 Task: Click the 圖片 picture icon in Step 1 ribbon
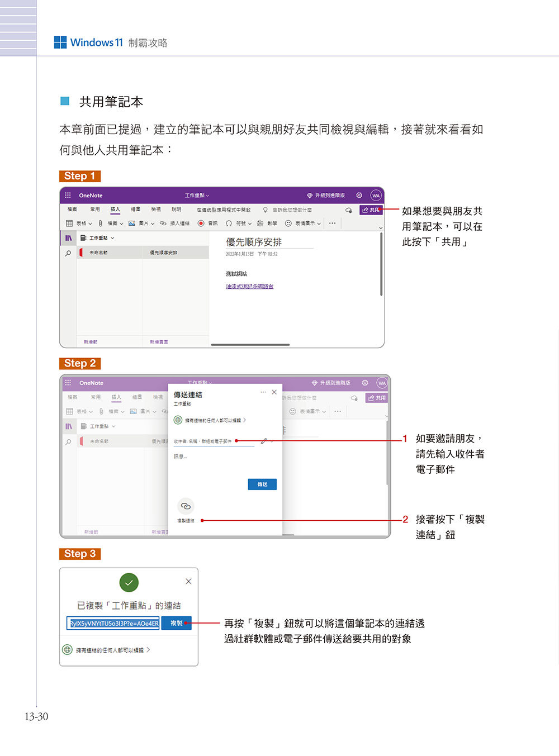(x=132, y=224)
